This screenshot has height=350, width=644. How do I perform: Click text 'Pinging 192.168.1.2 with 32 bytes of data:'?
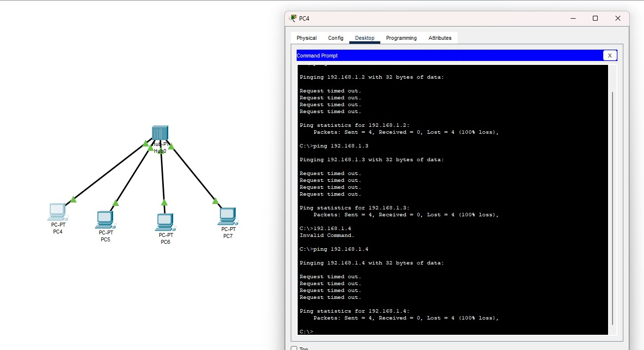pos(371,77)
